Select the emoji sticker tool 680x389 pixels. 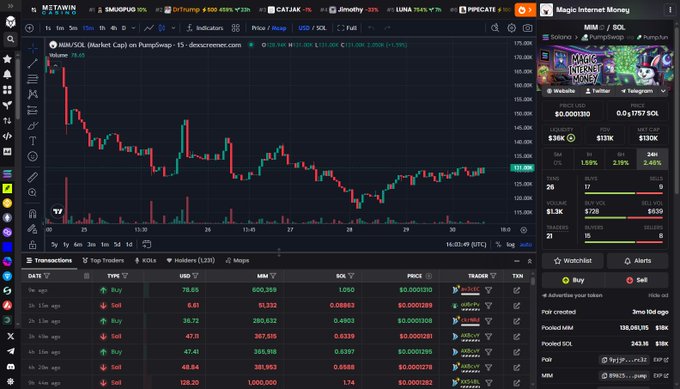33,156
